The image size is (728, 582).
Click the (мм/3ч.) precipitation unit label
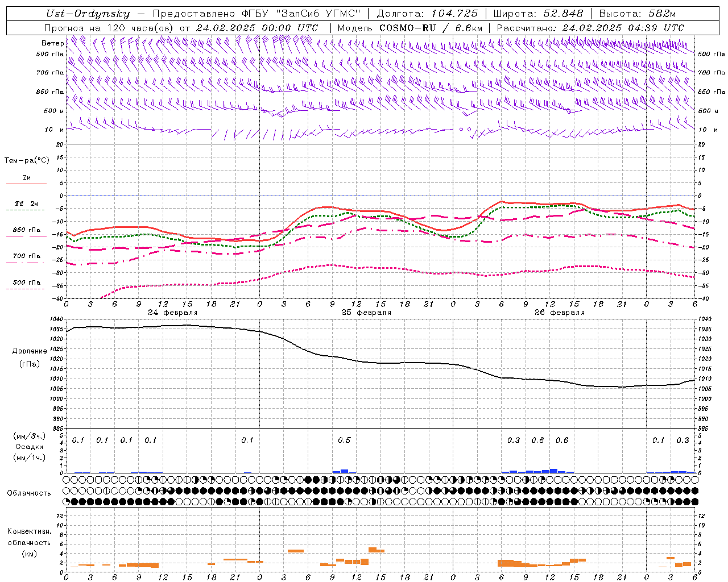pyautogui.click(x=30, y=436)
